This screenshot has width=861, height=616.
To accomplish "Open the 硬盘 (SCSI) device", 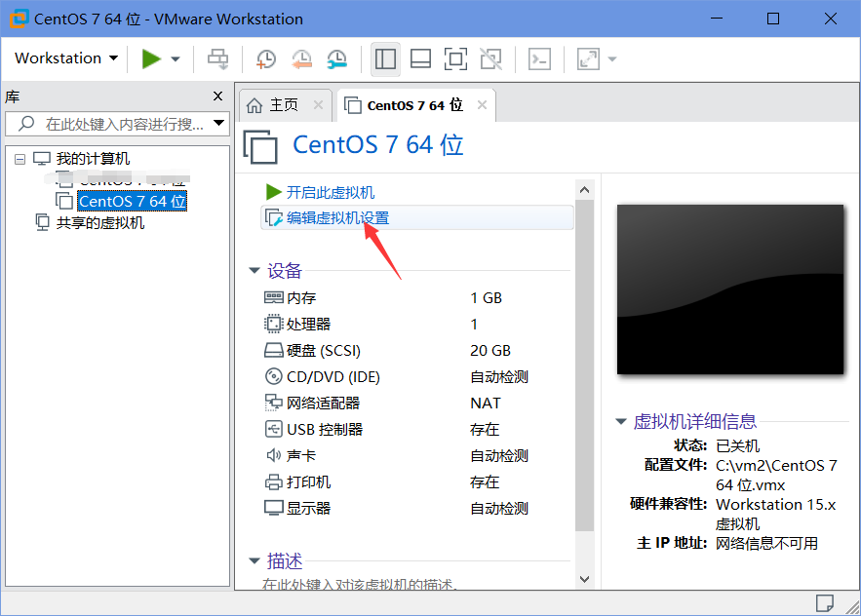I will [324, 351].
